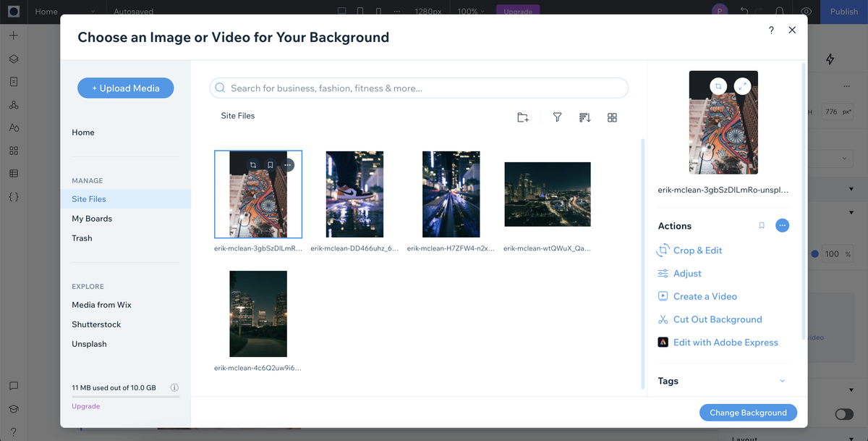868x441 pixels.
Task: Click the new folder icon
Action: coord(523,117)
